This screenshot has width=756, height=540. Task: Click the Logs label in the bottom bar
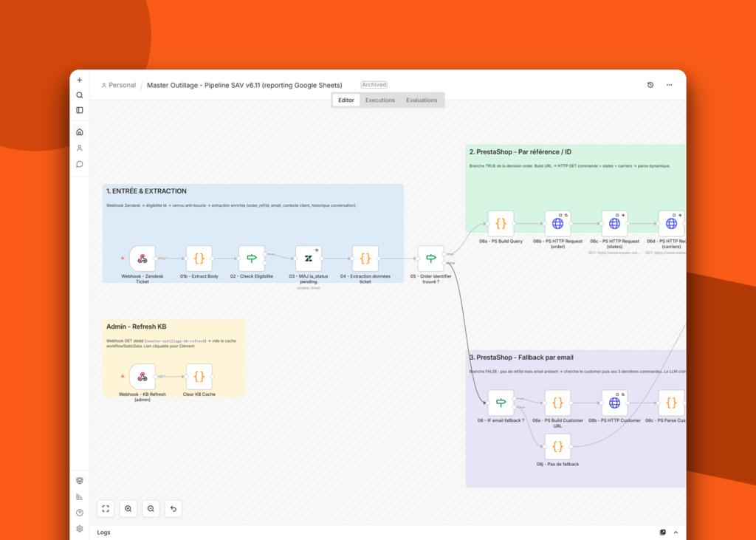103,533
